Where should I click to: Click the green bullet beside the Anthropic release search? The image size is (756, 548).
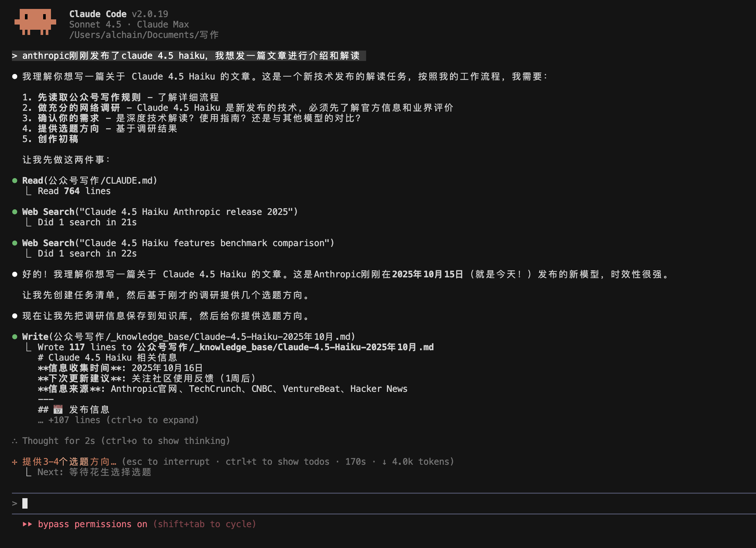(15, 212)
